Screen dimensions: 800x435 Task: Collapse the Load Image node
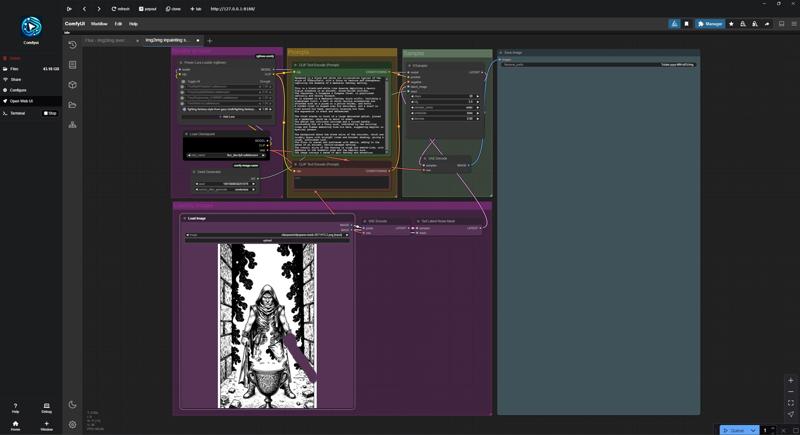(x=185, y=218)
